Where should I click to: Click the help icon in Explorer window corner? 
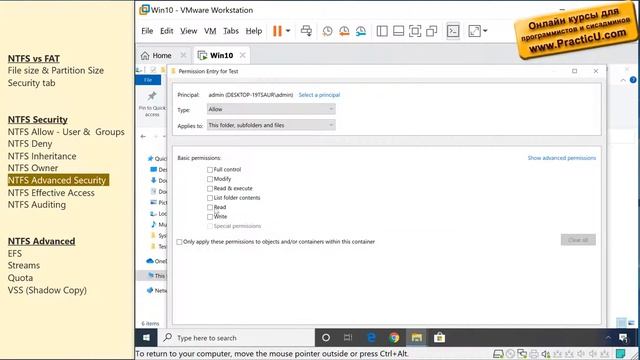tap(633, 80)
